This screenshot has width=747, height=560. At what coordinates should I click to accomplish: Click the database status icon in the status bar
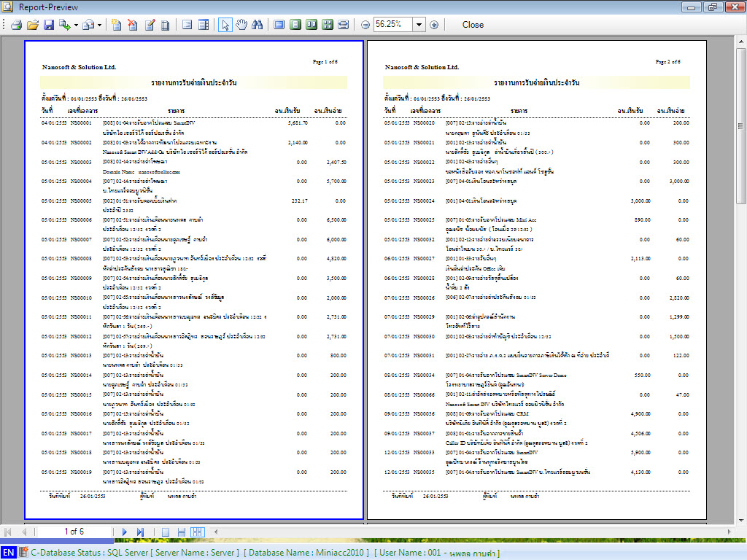(23, 553)
